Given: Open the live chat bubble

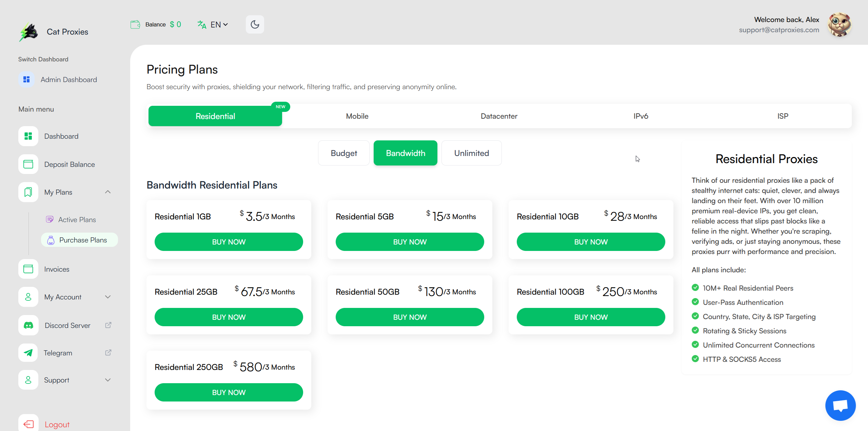Looking at the screenshot, I should coord(840,405).
